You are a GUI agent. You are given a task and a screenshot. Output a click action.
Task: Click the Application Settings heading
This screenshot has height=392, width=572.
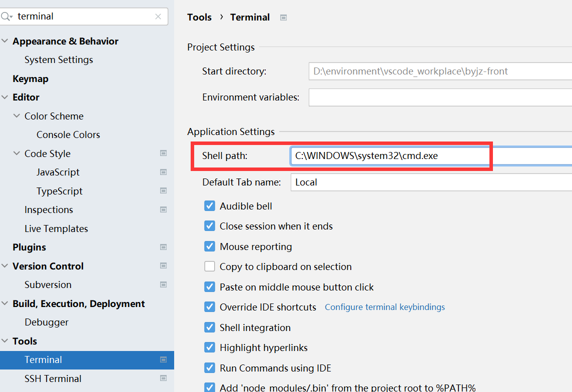[x=231, y=131]
